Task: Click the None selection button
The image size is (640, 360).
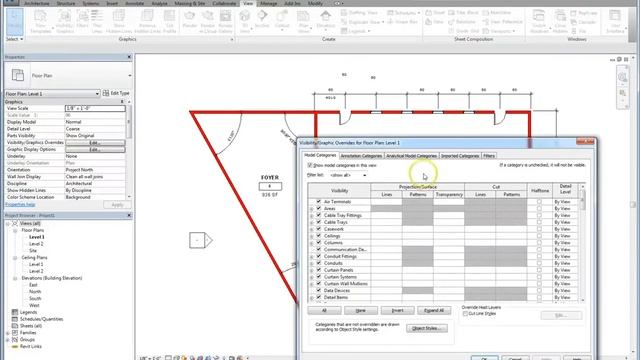Action: tap(361, 311)
